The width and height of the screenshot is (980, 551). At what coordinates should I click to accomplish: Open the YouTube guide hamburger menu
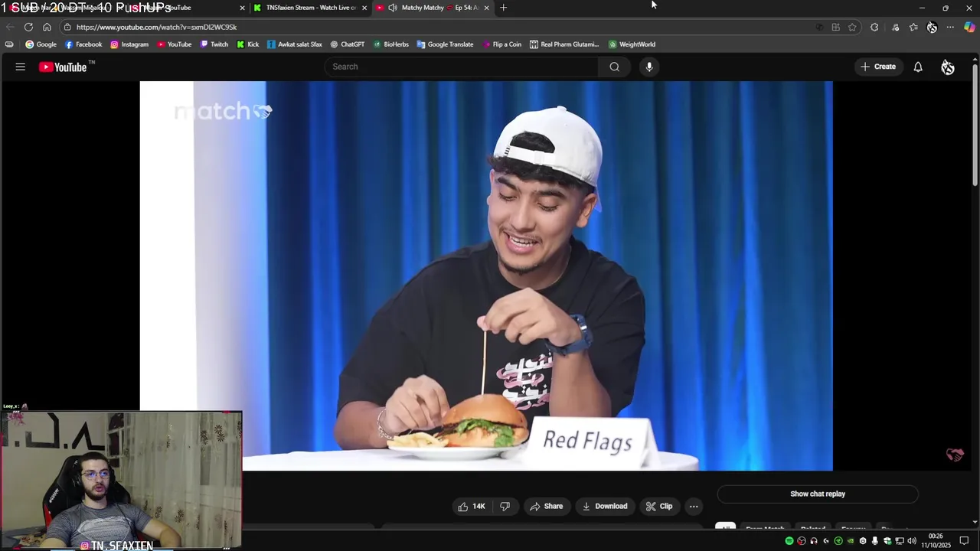coord(21,67)
